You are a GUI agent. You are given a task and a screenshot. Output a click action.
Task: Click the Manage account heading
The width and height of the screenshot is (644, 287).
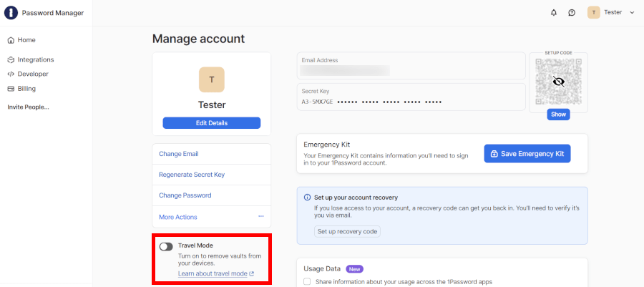[198, 39]
